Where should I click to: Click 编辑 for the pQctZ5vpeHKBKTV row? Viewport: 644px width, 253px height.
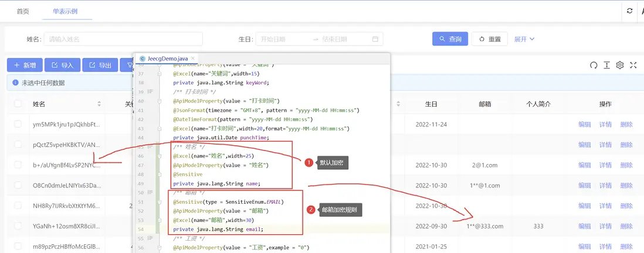(584, 144)
